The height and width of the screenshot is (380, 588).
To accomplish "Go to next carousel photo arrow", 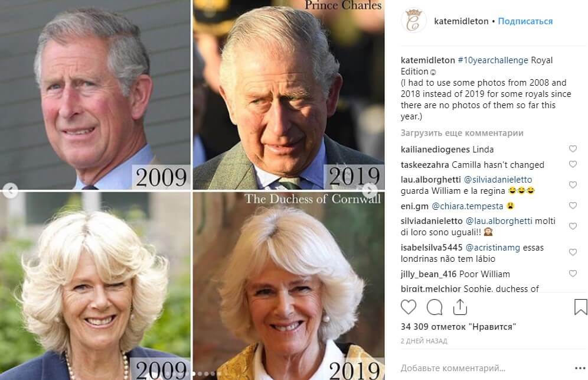I will tap(370, 190).
